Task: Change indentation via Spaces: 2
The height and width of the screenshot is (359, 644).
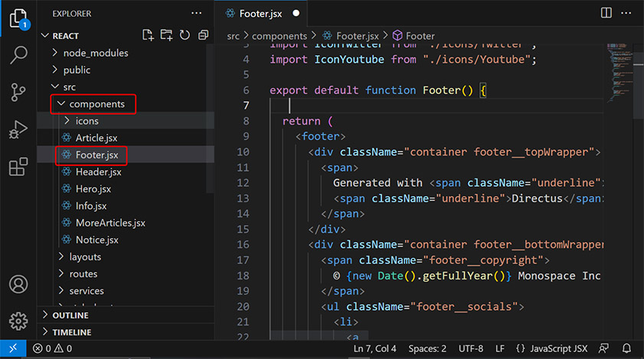Action: pyautogui.click(x=427, y=349)
